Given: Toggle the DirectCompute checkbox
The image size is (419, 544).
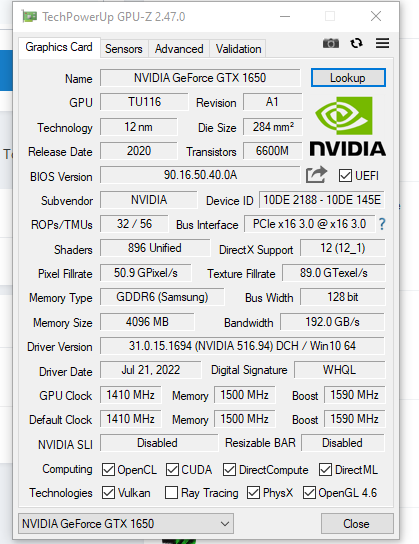Looking at the screenshot, I should (229, 470).
